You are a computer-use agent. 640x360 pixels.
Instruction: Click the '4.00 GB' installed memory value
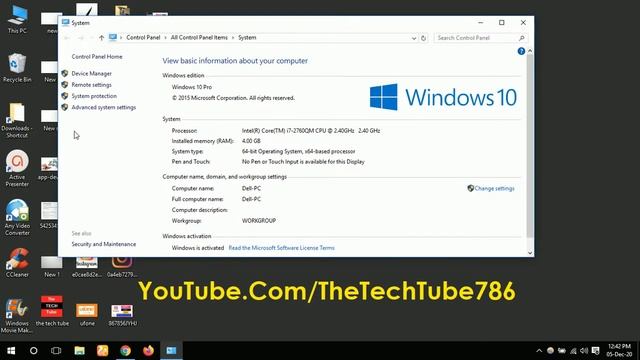click(x=251, y=141)
